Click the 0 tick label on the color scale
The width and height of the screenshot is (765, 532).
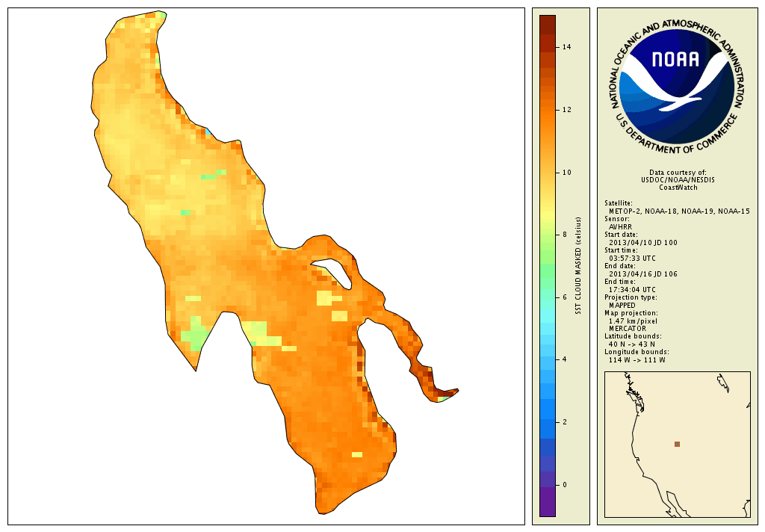[x=565, y=485]
